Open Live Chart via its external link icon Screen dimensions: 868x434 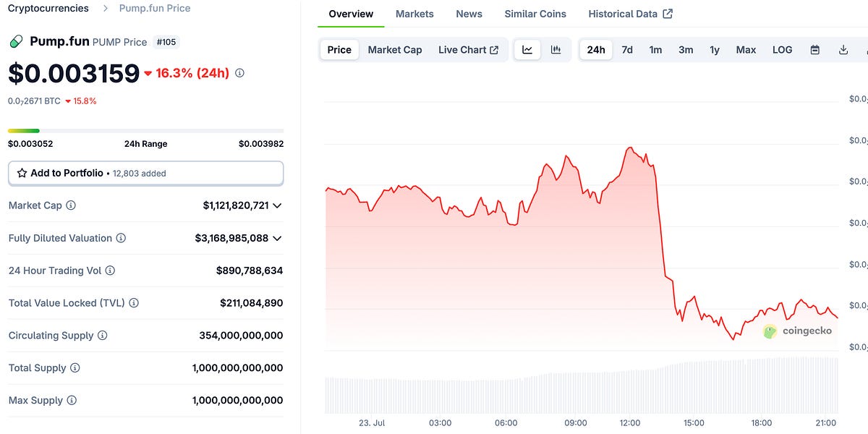pyautogui.click(x=494, y=50)
